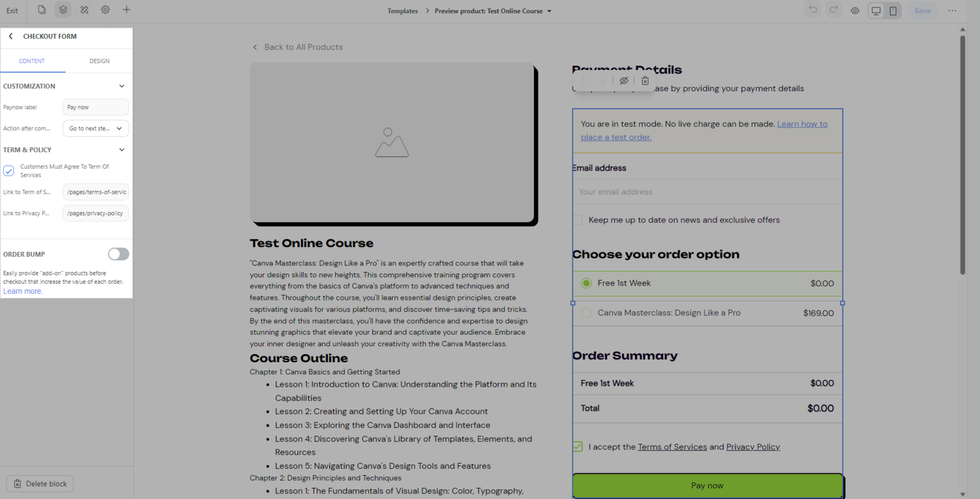Uncheck I accept the Terms checkbox
Screen dimensions: 980x499
578,446
